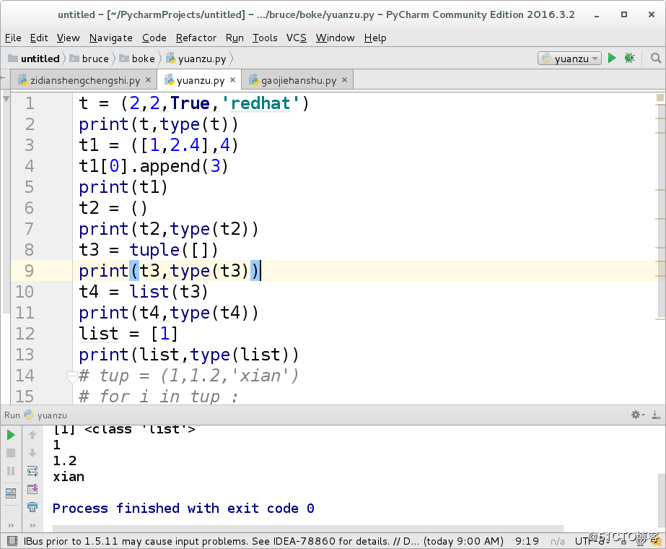This screenshot has width=666, height=549.
Task: Click code line t1[0].append(3)
Action: [153, 166]
